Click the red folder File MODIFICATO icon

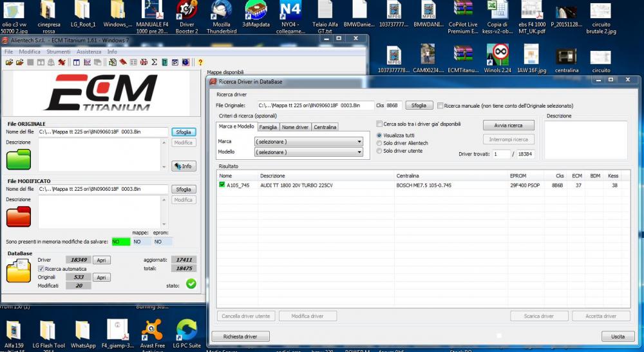pos(19,217)
